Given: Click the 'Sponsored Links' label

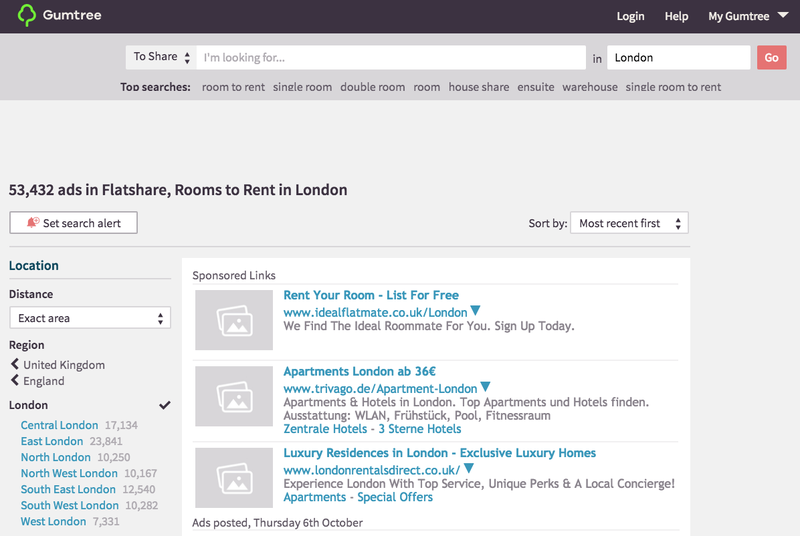Looking at the screenshot, I should 234,275.
